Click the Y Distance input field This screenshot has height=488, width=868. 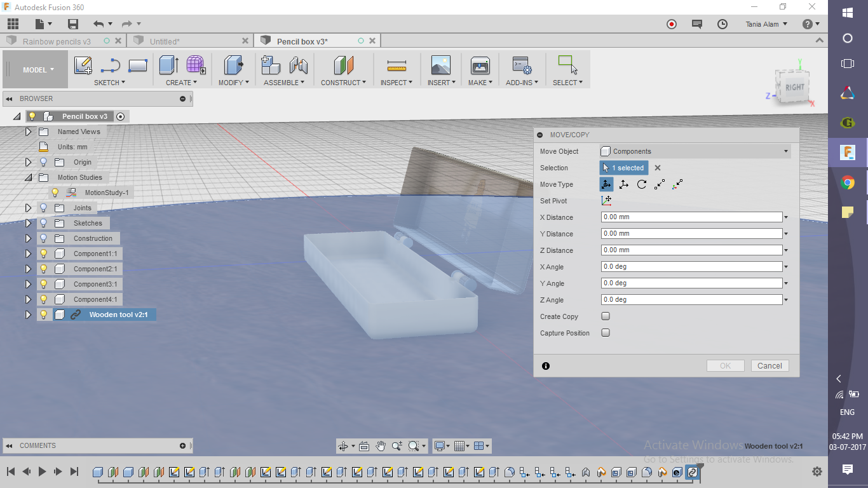[x=691, y=234]
